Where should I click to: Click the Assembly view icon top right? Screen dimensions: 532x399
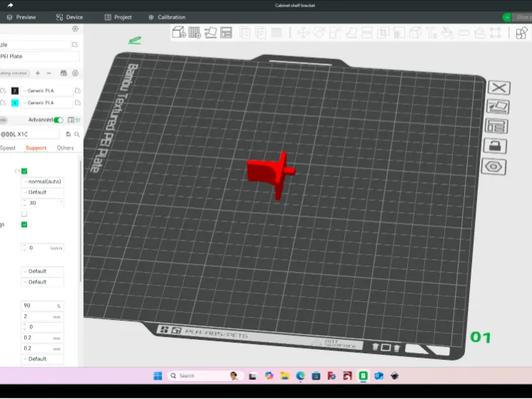[521, 33]
